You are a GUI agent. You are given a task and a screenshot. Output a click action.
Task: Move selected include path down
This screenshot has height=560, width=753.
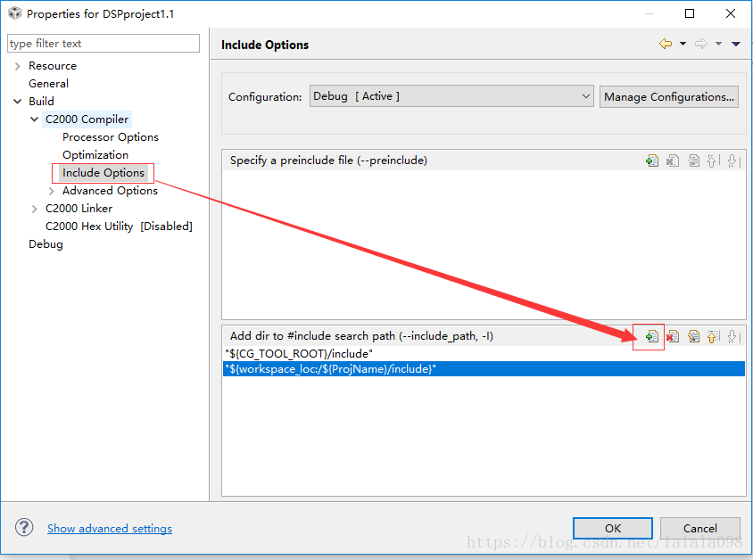pyautogui.click(x=733, y=336)
